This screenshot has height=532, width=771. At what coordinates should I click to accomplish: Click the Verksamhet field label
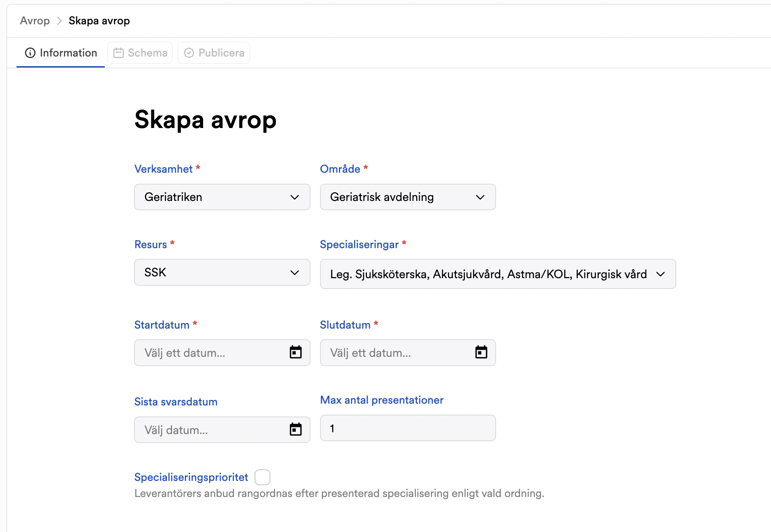tap(163, 169)
